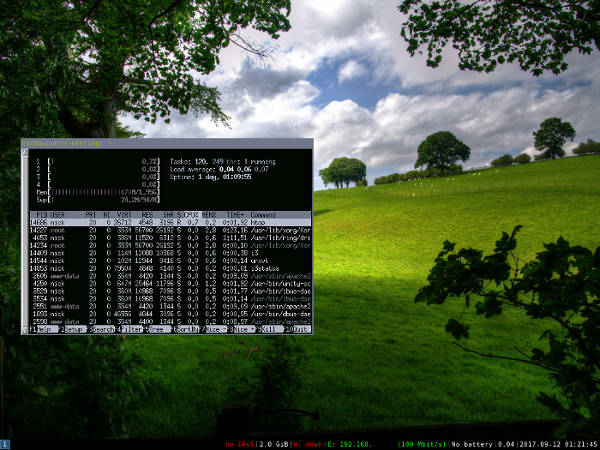Select the htop process row, PID 14886
The image size is (600, 450).
(170, 222)
